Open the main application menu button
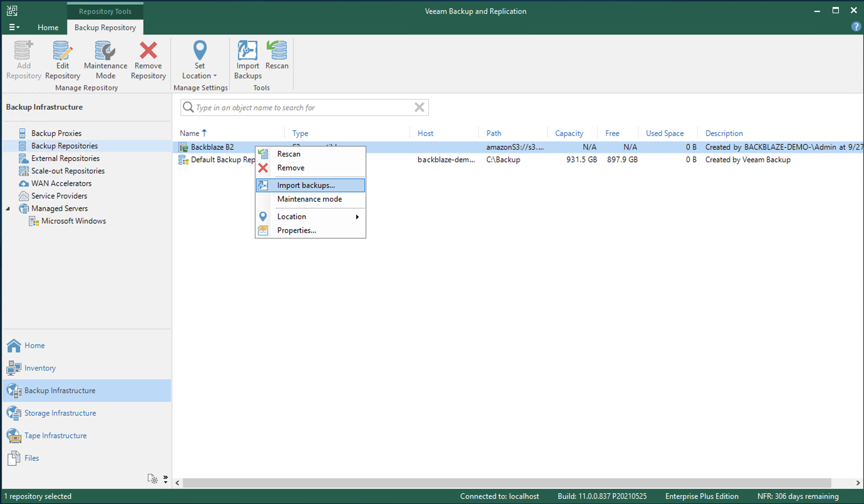Screen dimensions: 864x504 click(x=14, y=27)
